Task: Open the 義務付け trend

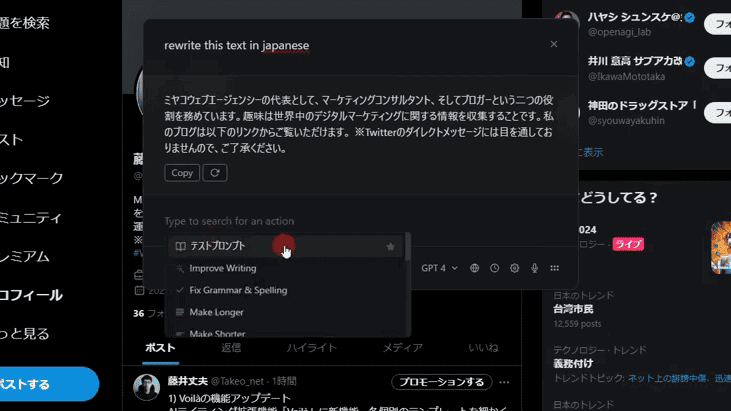Action: point(573,364)
